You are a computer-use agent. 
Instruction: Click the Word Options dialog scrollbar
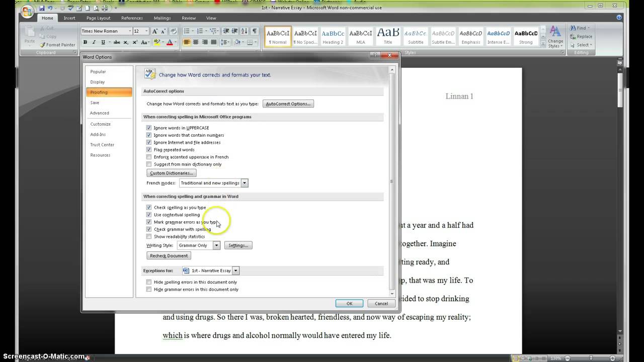pos(392,181)
